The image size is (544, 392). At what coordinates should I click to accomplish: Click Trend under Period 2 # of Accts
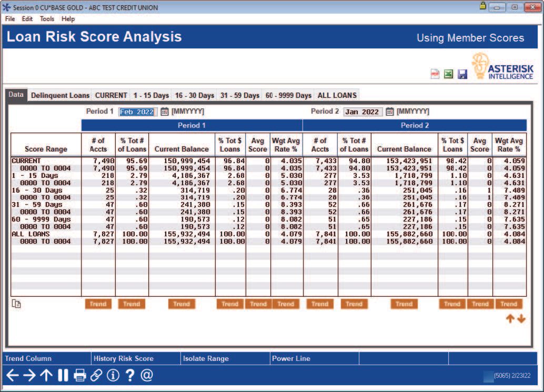tap(320, 304)
